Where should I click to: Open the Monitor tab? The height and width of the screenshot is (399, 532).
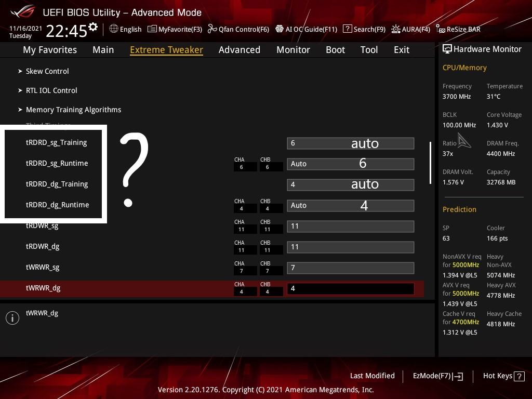point(293,50)
